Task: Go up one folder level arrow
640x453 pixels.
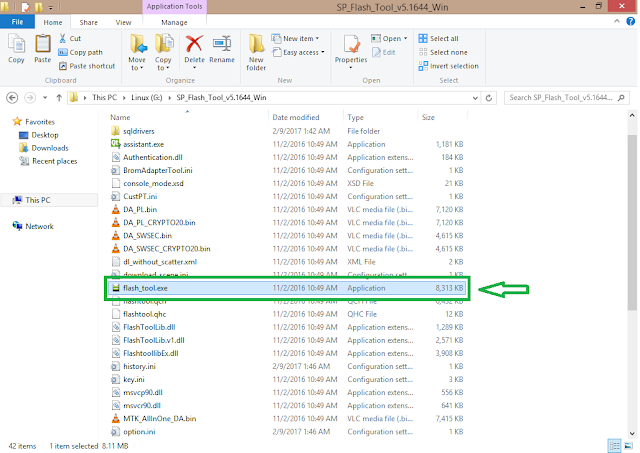Action: coord(59,98)
